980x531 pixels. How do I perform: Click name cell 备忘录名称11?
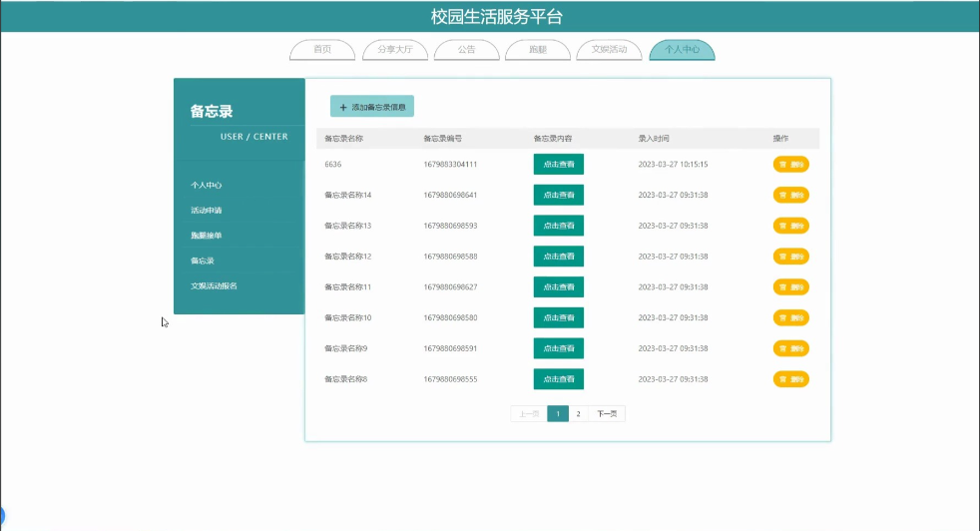pyautogui.click(x=347, y=286)
